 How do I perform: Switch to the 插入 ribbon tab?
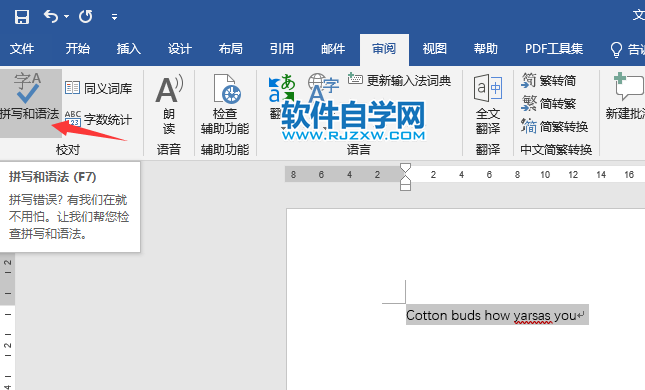pos(128,49)
